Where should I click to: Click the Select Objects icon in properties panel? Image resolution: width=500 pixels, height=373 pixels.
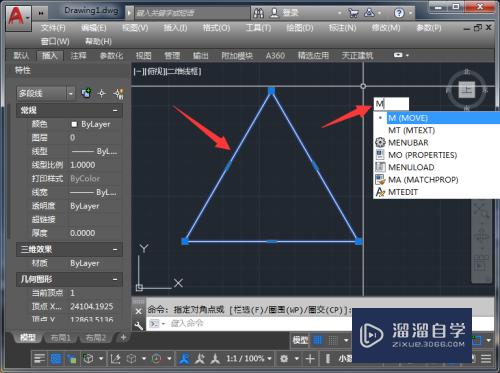[x=102, y=94]
